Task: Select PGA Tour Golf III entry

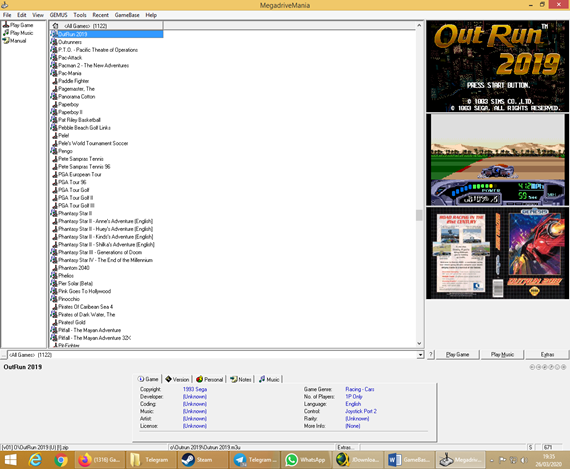Action: pyautogui.click(x=76, y=206)
